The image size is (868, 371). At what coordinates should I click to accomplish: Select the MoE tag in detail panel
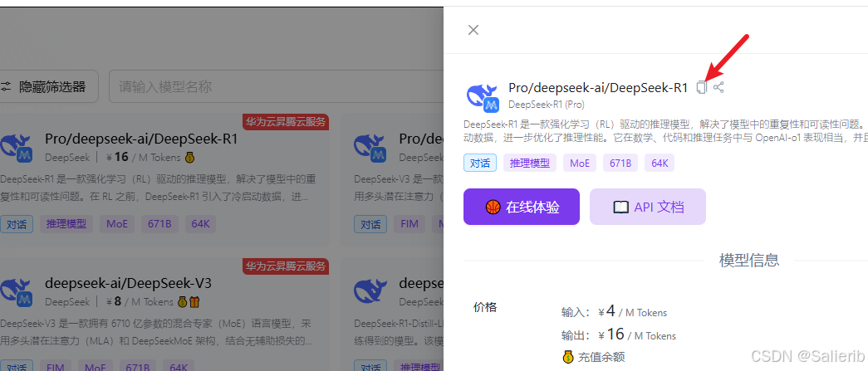[580, 164]
